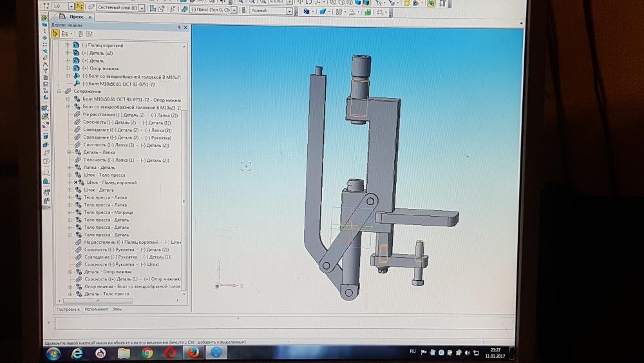
Task: Click the Firefox taskbar icon
Action: click(x=193, y=353)
